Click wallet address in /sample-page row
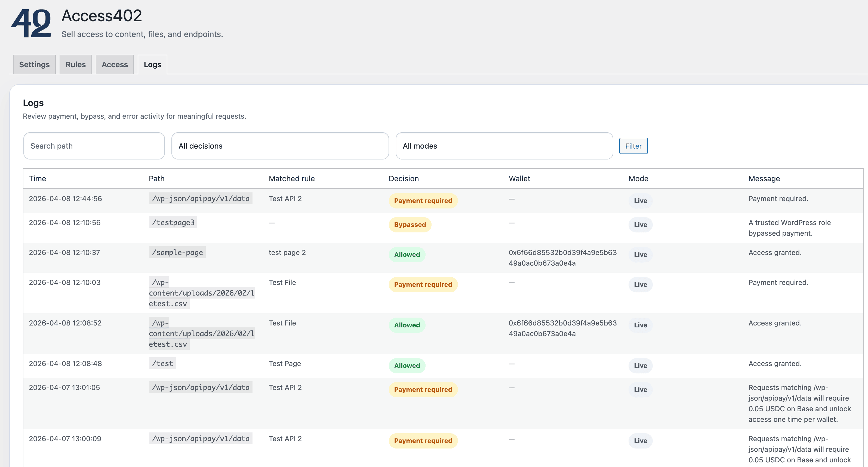Image resolution: width=868 pixels, height=467 pixels. (563, 258)
